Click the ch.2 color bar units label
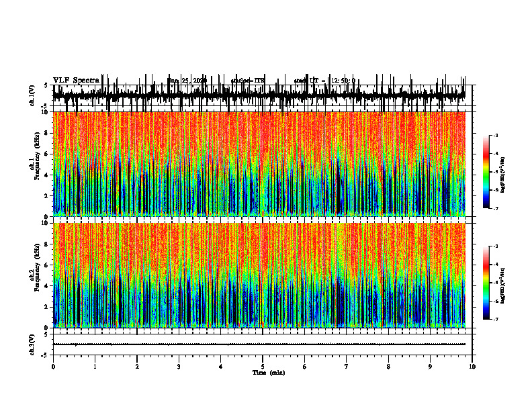 (503, 285)
